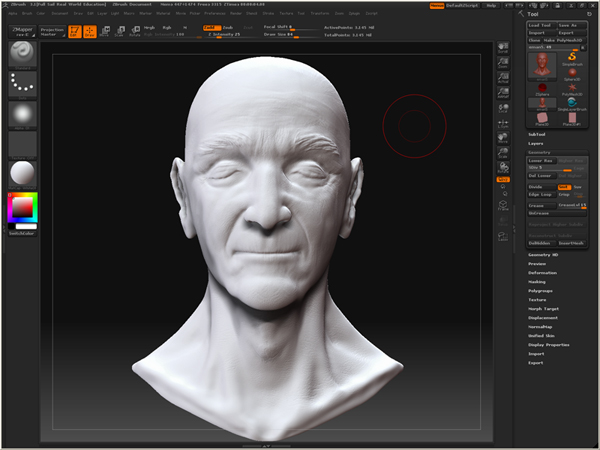Expand the SubTool section
This screenshot has width=600, height=450.
537,133
